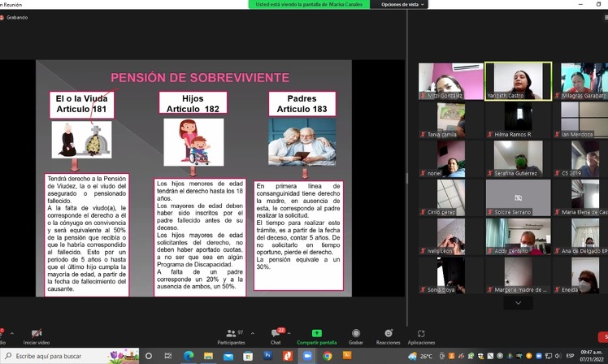
Task: Select Ivelis Leon video tile
Action: click(451, 236)
